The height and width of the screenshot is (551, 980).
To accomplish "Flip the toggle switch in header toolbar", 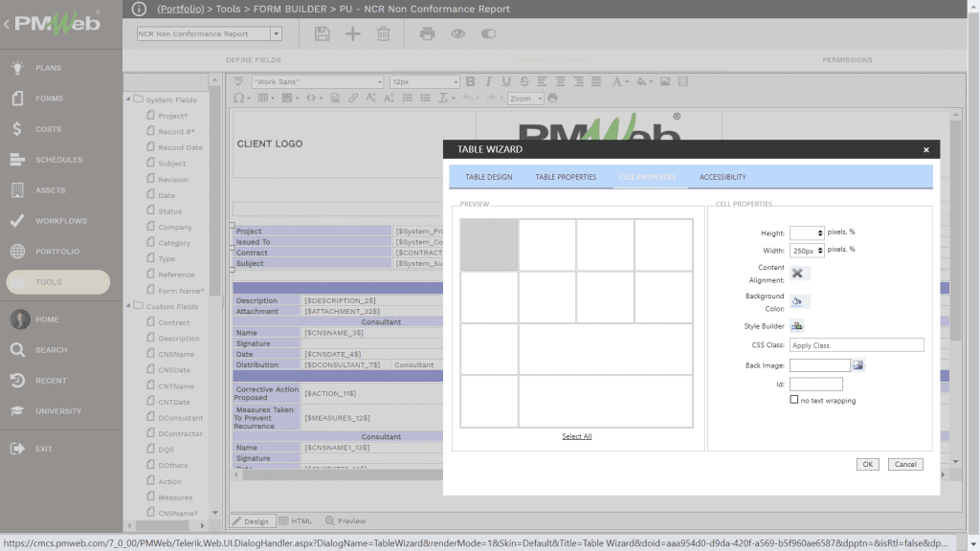I will (489, 33).
